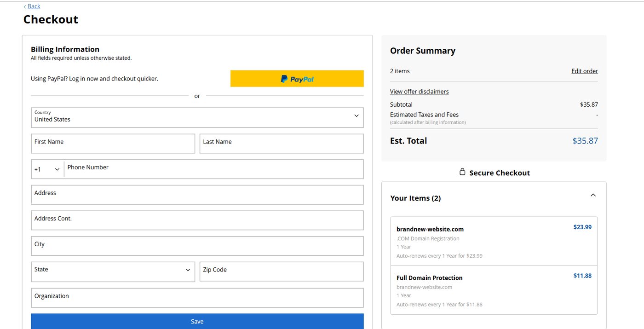Click into the Phone Number field
Screen dimensions: 644x329
coord(214,169)
